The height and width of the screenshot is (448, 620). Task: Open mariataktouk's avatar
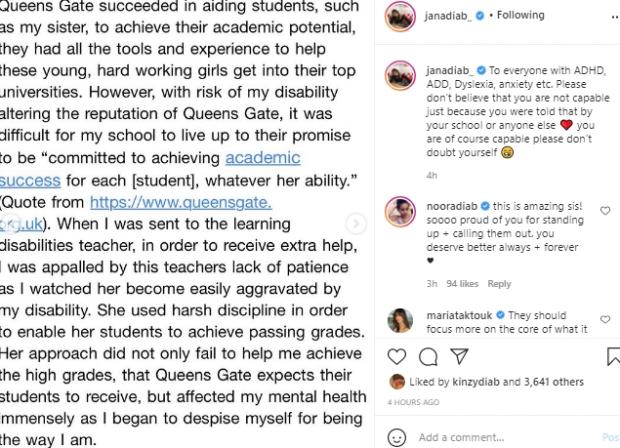click(400, 321)
